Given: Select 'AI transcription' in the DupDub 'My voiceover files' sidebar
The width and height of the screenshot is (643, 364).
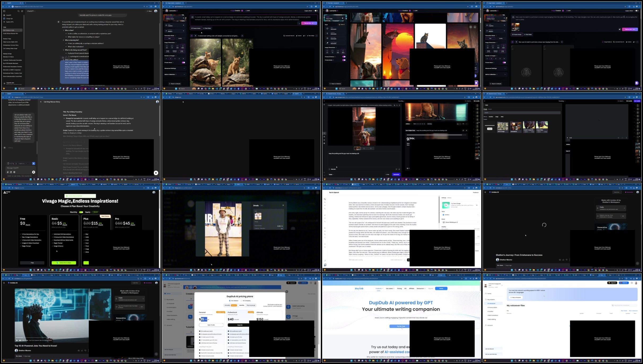Looking at the screenshot, I should click(x=492, y=308).
